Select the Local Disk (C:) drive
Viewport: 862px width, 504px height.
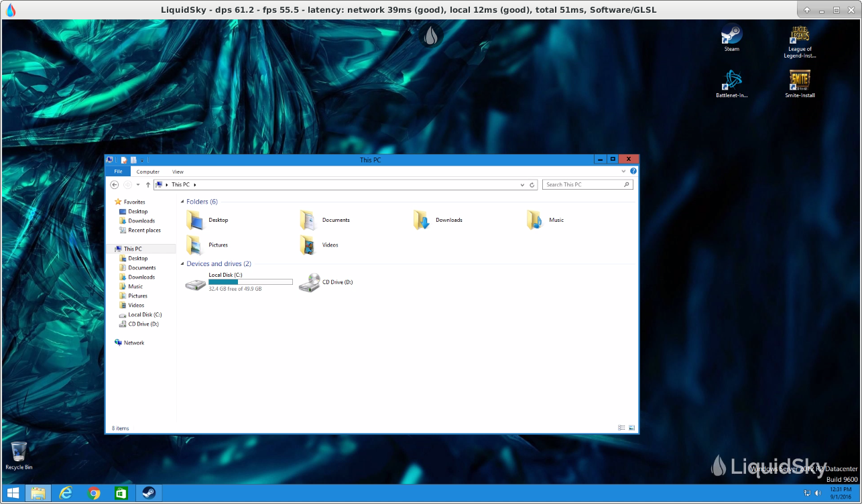click(x=196, y=283)
